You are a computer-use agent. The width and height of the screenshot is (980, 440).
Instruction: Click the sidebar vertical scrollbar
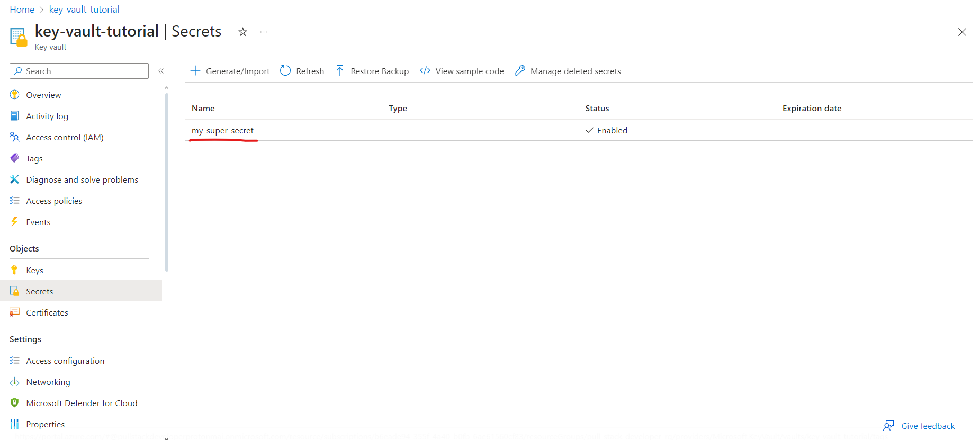167,183
